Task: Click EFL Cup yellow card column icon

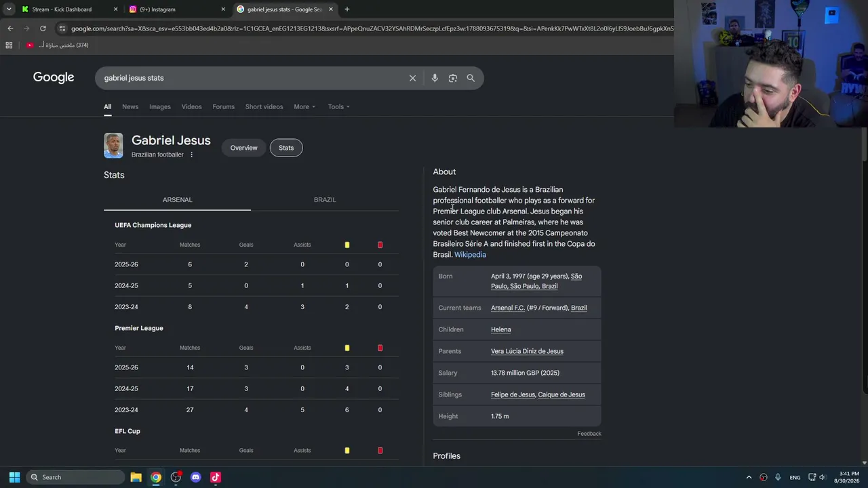Action: 347,451
